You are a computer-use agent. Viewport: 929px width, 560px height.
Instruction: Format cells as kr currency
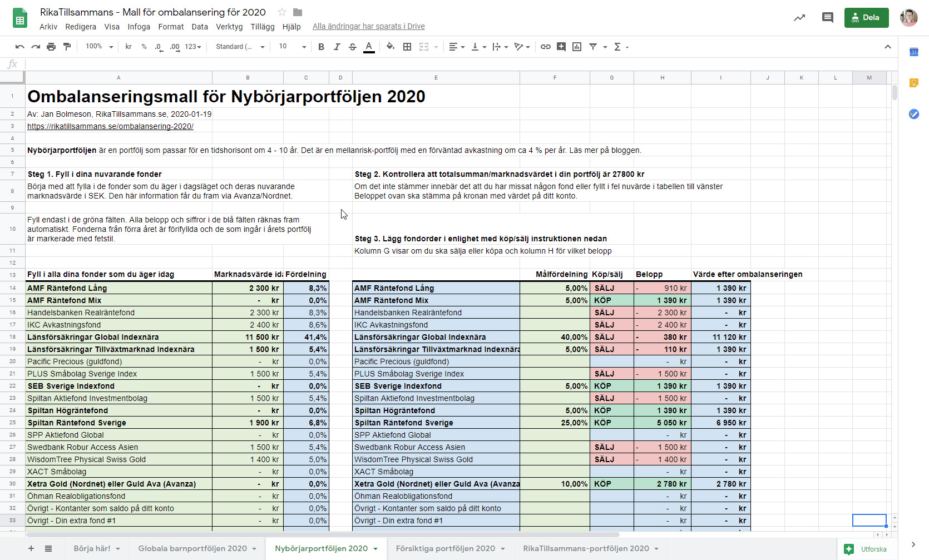129,47
